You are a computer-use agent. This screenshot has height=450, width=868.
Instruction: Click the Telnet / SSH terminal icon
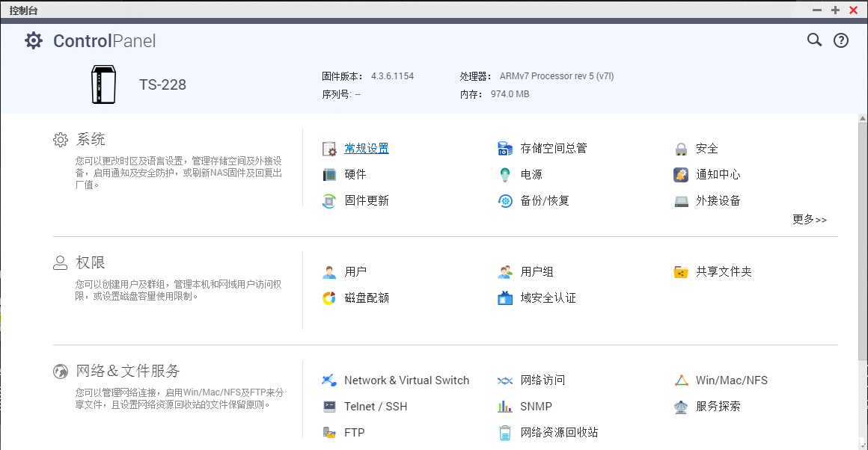click(329, 407)
